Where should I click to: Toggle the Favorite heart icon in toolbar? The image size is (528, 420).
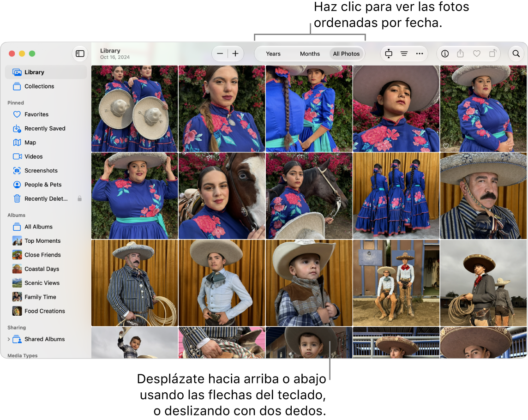click(476, 54)
